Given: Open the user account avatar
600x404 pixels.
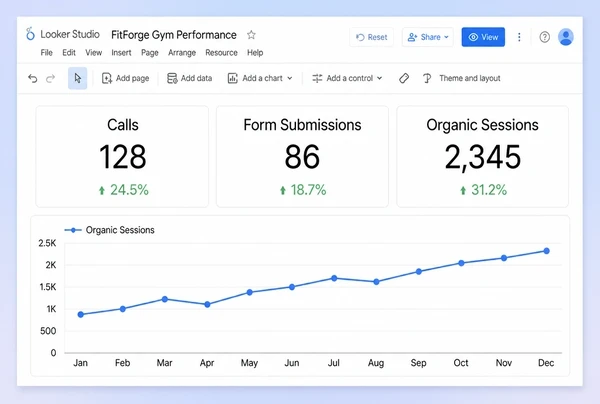Looking at the screenshot, I should coord(566,37).
